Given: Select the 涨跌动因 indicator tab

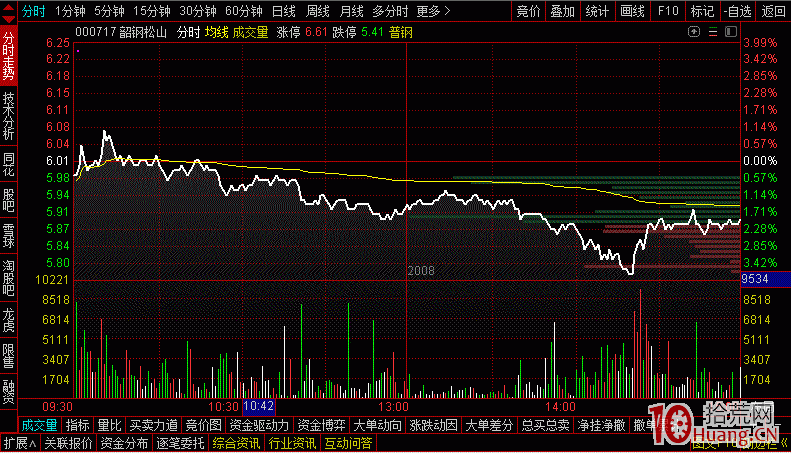Looking at the screenshot, I should pyautogui.click(x=433, y=425).
